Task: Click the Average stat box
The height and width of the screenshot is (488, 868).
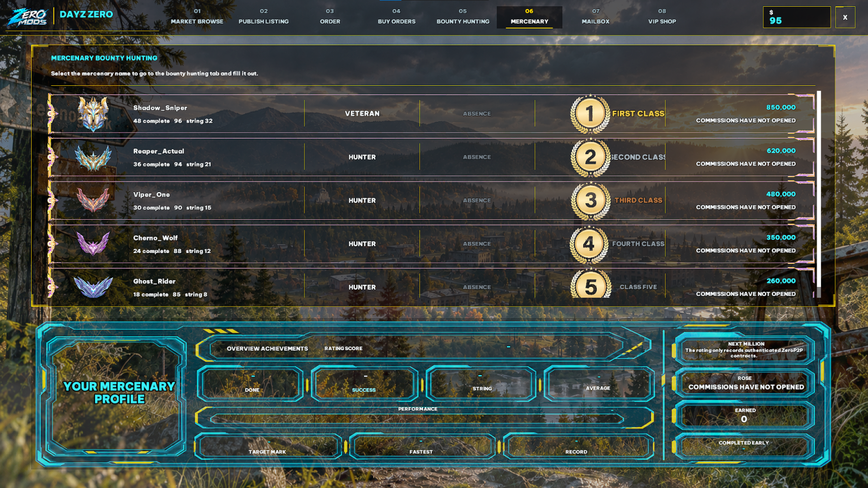Action: tap(599, 384)
